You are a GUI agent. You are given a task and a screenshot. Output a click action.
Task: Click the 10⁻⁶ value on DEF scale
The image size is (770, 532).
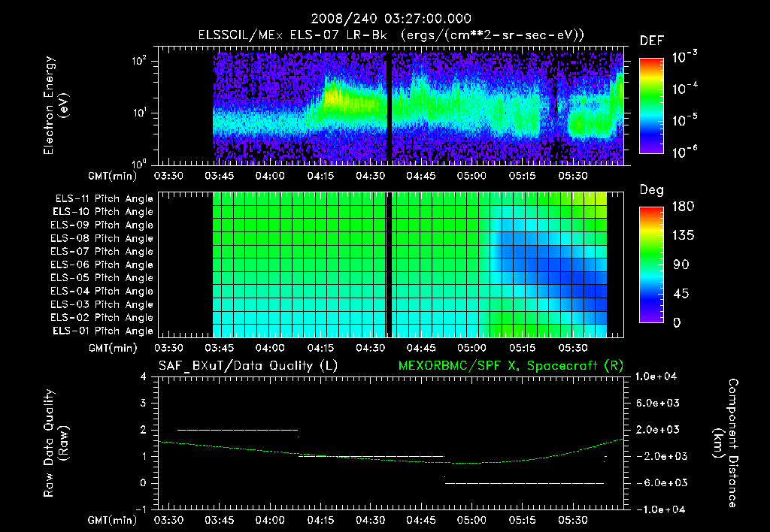click(x=684, y=152)
